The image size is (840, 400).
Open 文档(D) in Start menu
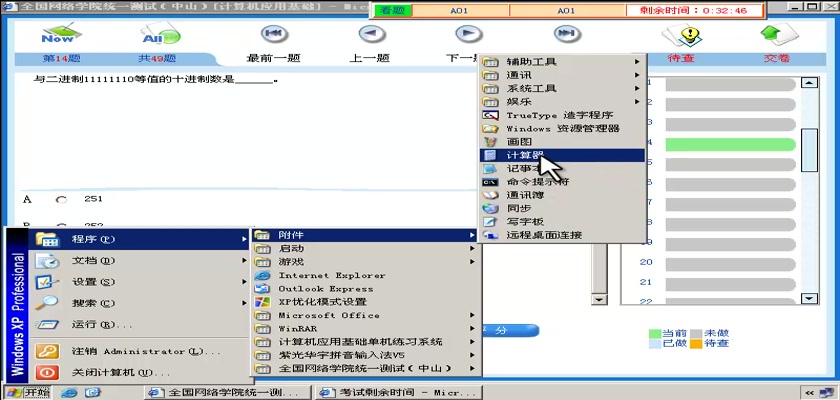coord(140,261)
